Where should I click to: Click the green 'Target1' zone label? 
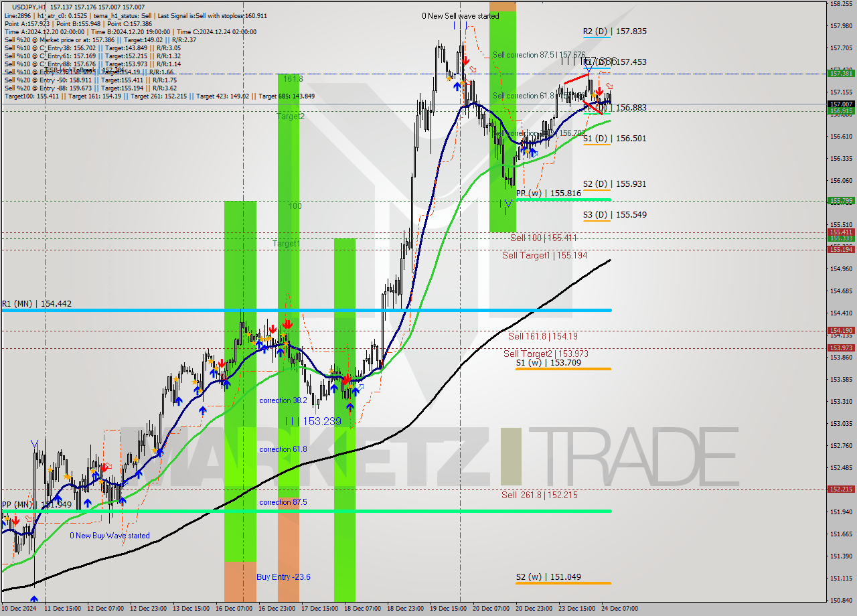coord(286,243)
